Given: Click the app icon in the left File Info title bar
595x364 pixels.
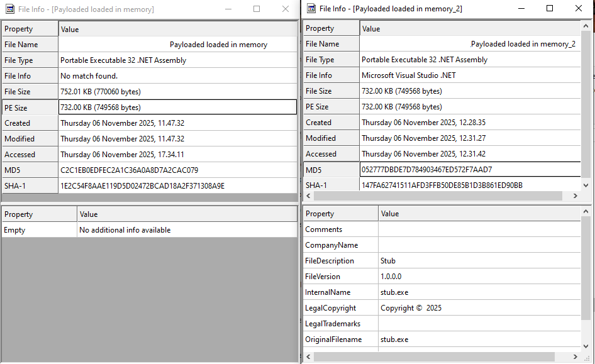Looking at the screenshot, I should (10, 9).
